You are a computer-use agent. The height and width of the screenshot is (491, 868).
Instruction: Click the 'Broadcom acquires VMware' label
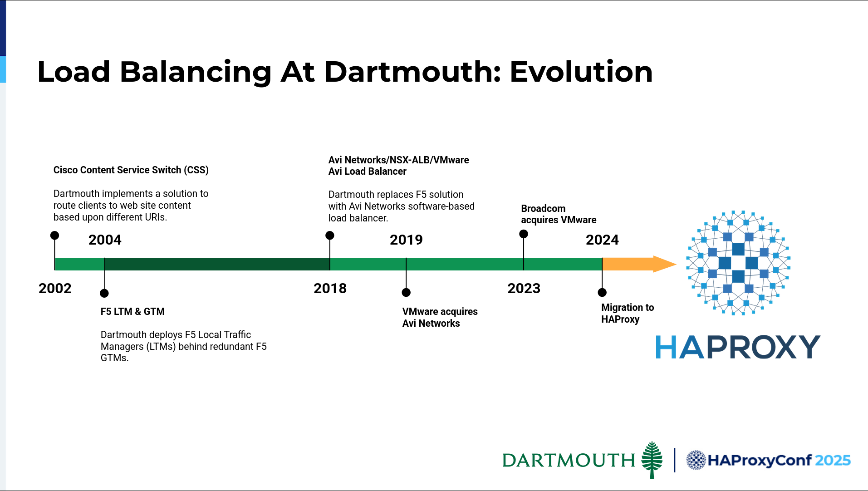pyautogui.click(x=559, y=214)
